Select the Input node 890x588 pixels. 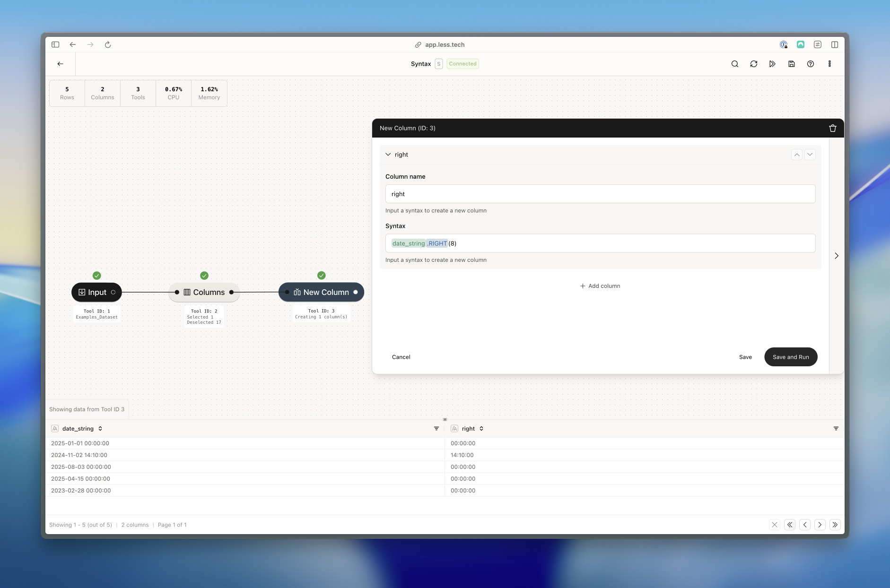96,292
